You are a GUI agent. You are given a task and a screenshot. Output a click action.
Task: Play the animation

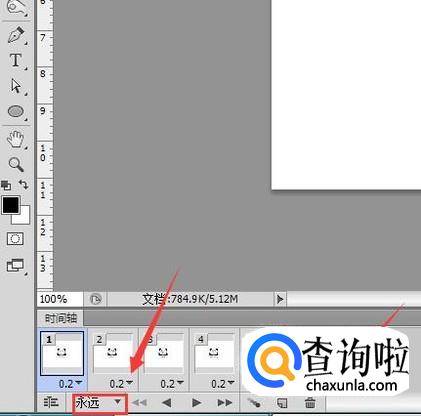[x=196, y=403]
